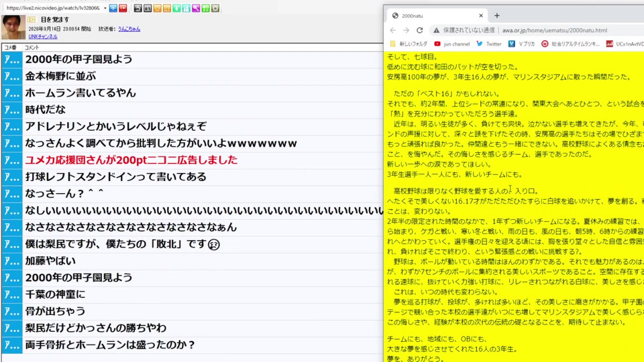Click the コメント column header
The height and width of the screenshot is (362, 644).
(x=32, y=48)
